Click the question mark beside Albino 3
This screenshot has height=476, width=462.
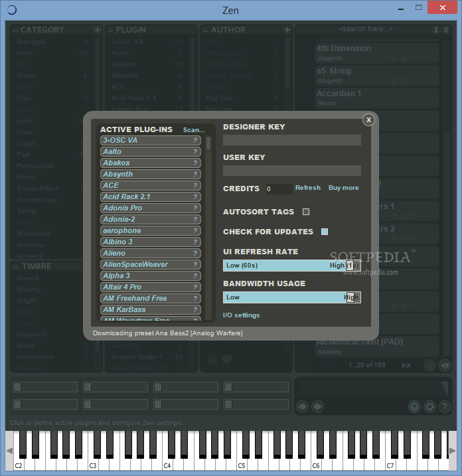tap(195, 242)
